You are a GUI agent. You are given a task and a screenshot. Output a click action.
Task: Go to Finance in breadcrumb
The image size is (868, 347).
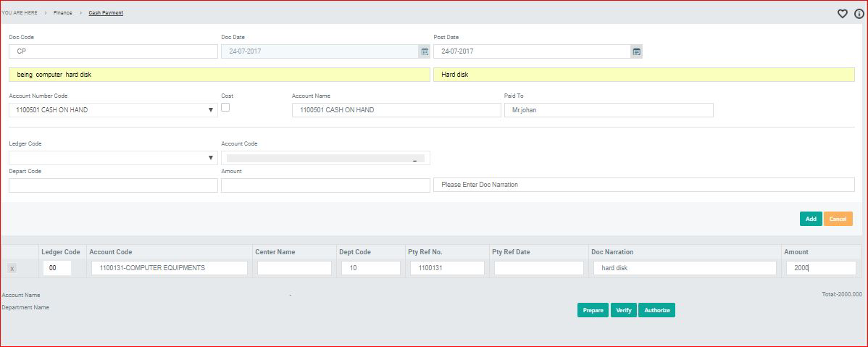click(62, 13)
